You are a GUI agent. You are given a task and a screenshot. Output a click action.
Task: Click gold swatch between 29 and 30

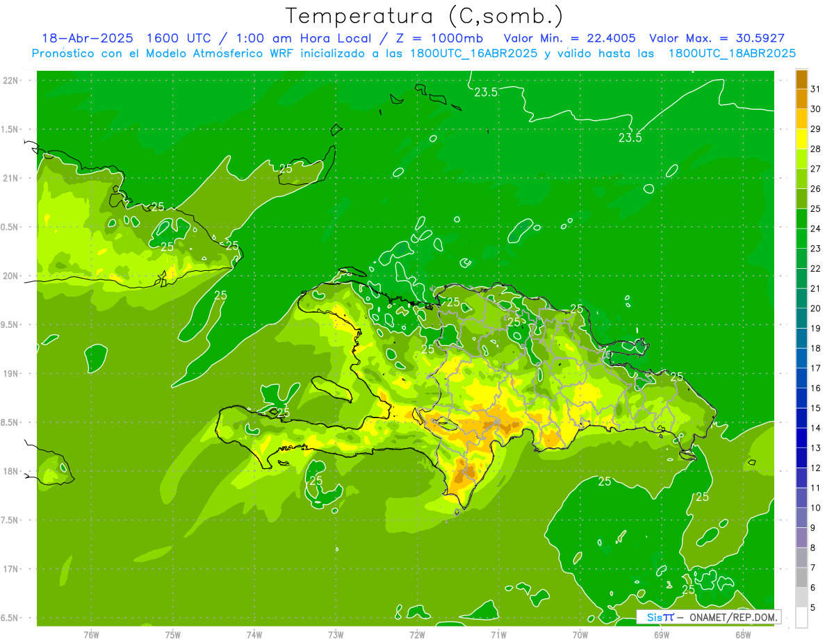[x=801, y=119]
